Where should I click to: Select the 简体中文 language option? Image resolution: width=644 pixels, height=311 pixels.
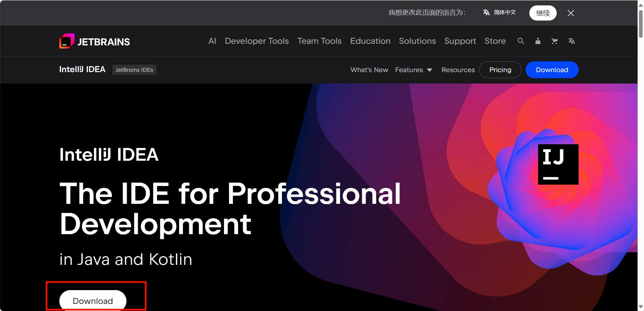click(x=505, y=12)
